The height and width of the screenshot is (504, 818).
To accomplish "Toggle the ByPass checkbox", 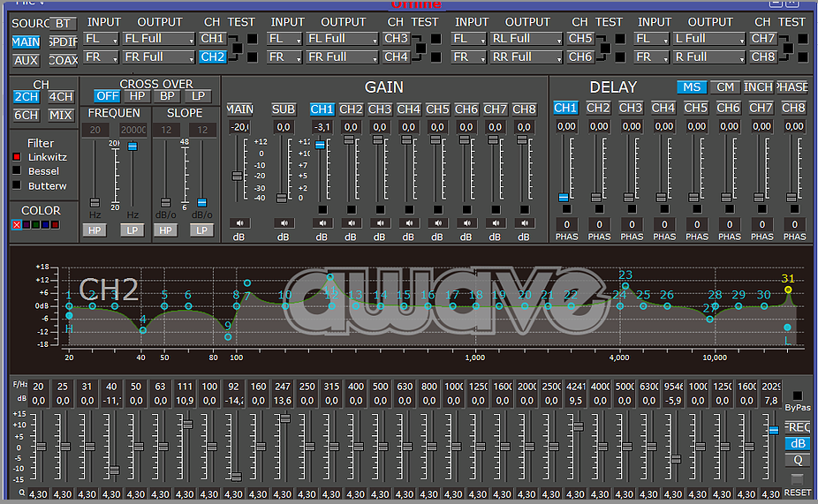I will [x=797, y=395].
